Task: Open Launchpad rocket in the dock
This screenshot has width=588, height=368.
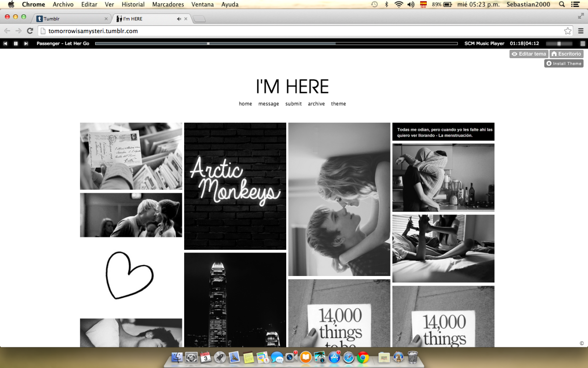Action: [x=220, y=357]
